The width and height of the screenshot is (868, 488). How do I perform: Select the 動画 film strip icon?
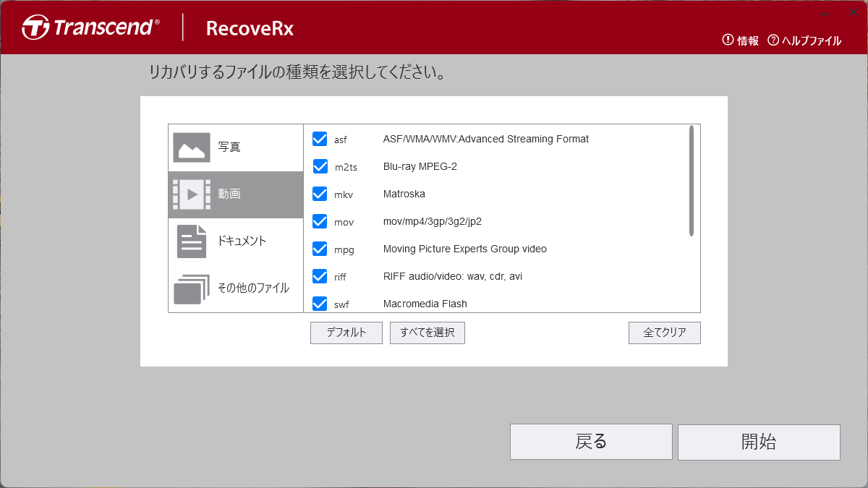[192, 194]
